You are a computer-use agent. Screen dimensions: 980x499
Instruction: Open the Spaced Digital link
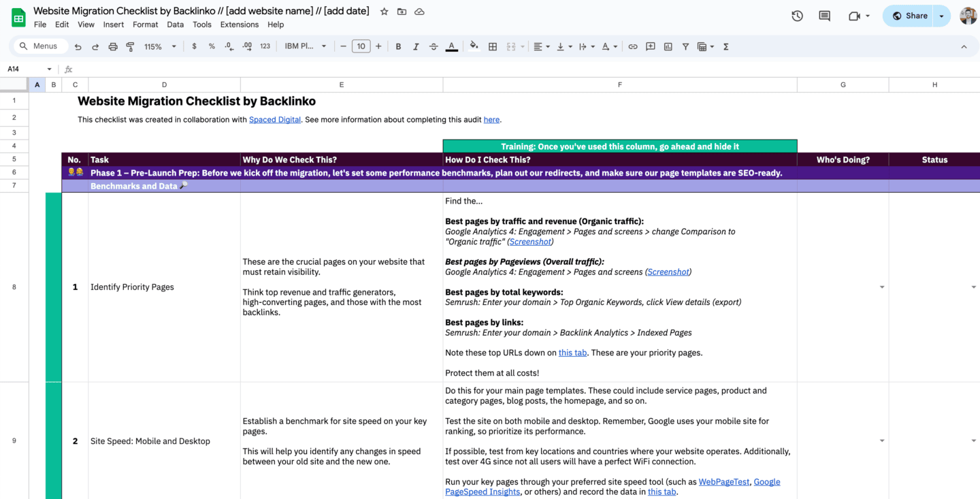275,119
